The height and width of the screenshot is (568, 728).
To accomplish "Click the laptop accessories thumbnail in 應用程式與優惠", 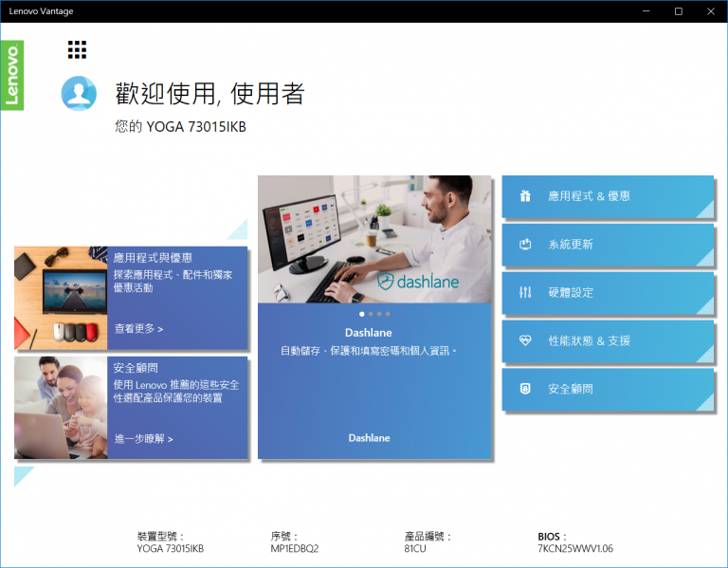I will (61, 298).
